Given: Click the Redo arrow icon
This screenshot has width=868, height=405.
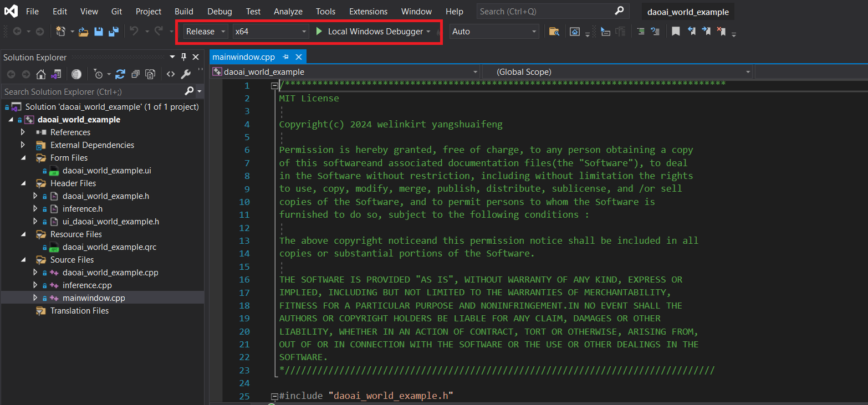Looking at the screenshot, I should (159, 32).
